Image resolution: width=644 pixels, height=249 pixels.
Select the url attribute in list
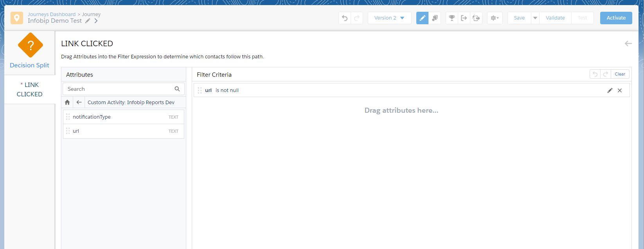(x=124, y=131)
